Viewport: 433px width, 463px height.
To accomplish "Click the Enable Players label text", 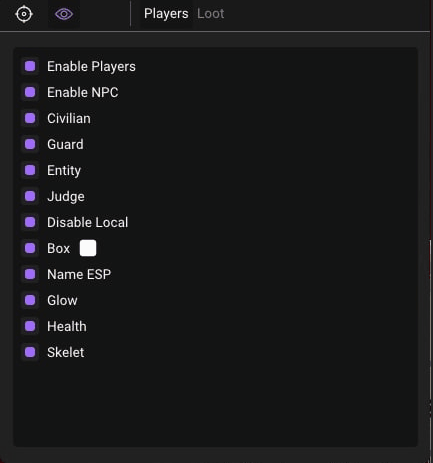I will point(91,66).
